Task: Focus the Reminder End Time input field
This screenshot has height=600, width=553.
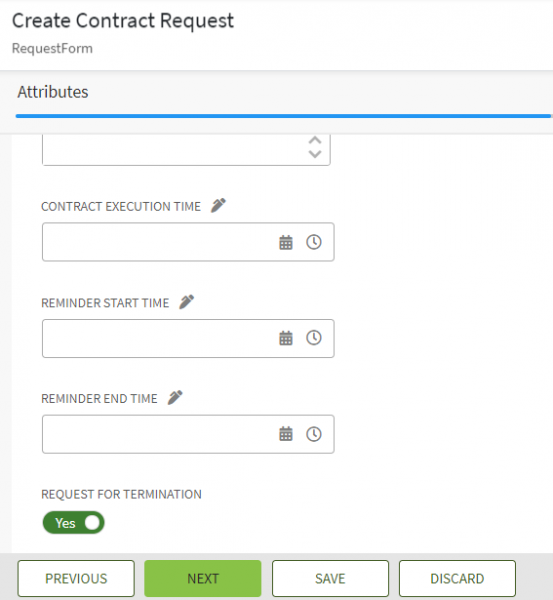Action: point(188,434)
